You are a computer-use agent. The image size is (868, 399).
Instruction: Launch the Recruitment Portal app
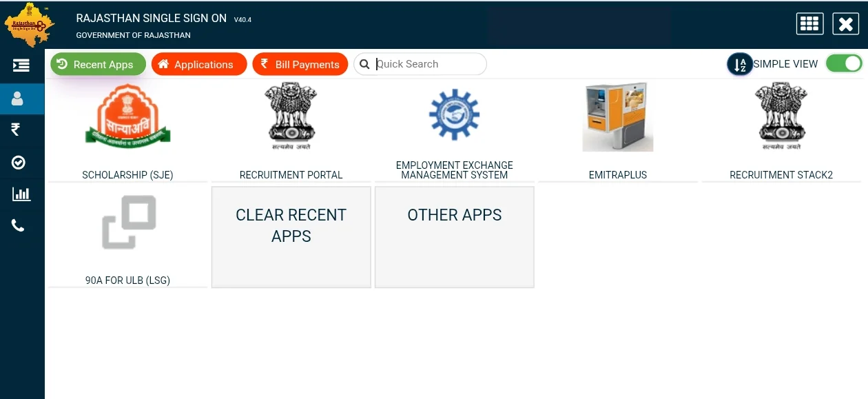click(291, 117)
